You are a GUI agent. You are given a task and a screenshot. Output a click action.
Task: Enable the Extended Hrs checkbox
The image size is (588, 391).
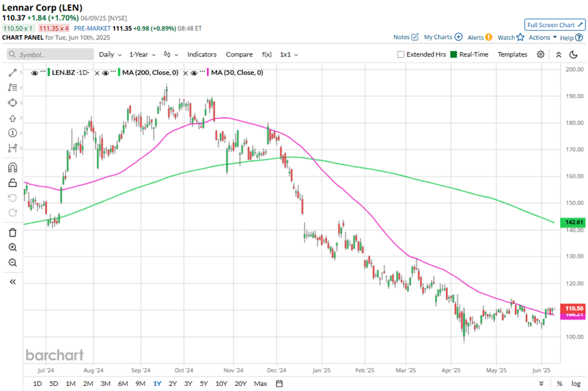[x=400, y=54]
